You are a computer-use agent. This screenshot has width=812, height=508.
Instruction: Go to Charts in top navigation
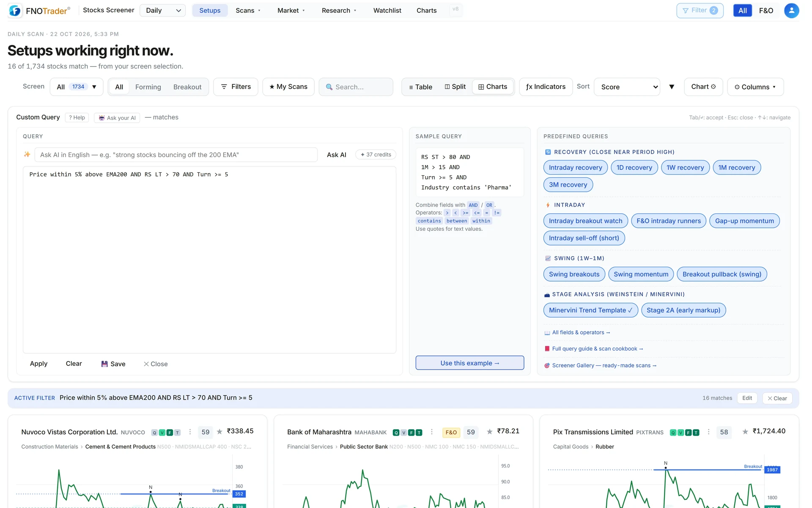point(426,11)
